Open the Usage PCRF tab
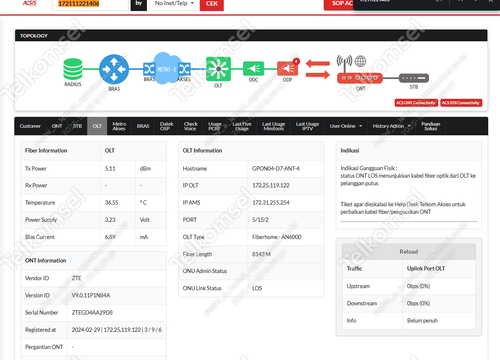 (x=215, y=126)
